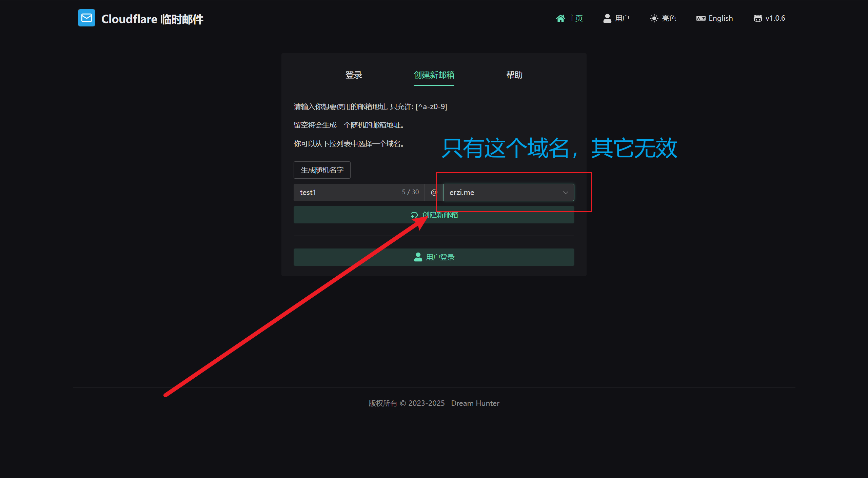Go to 主页 in the navigation

click(x=575, y=18)
